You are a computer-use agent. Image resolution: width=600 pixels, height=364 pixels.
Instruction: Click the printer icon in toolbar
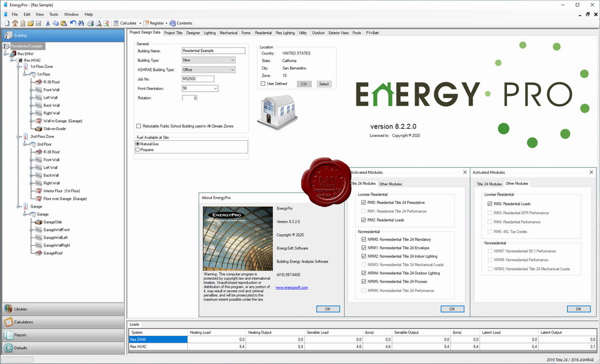pos(91,23)
